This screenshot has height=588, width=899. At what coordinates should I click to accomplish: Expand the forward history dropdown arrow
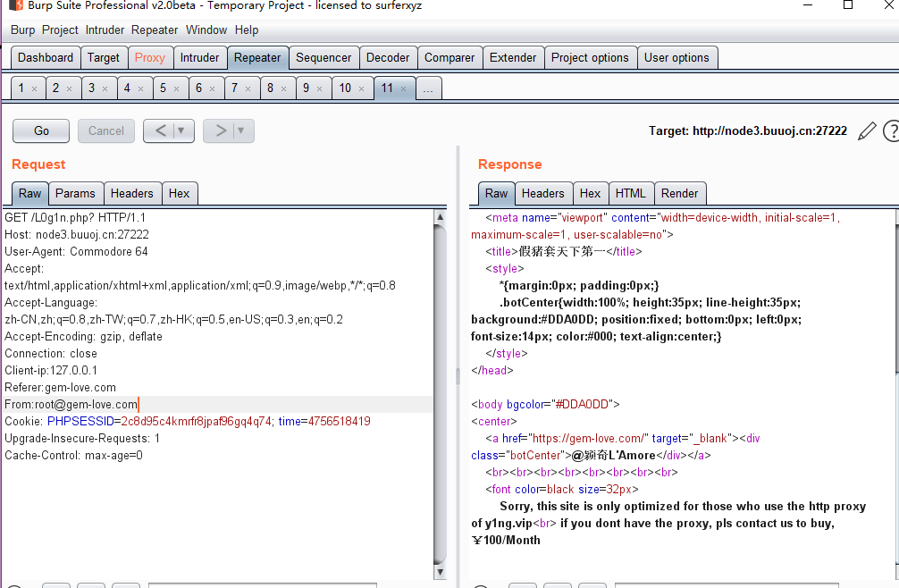(x=241, y=130)
